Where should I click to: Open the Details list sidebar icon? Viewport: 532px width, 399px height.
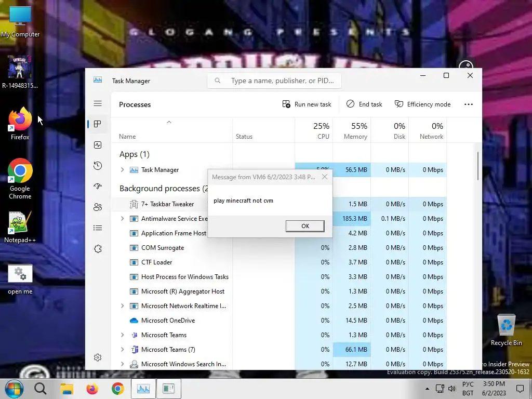coord(98,228)
